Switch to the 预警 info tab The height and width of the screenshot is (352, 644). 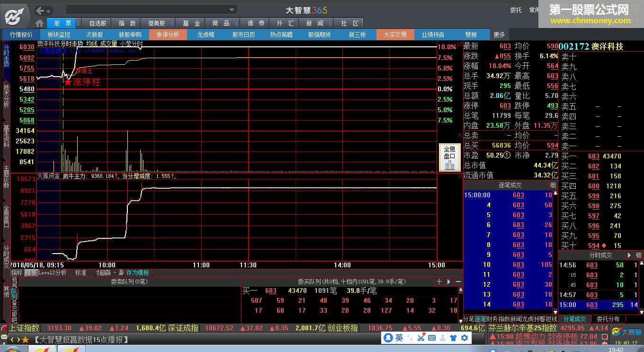pos(539,319)
